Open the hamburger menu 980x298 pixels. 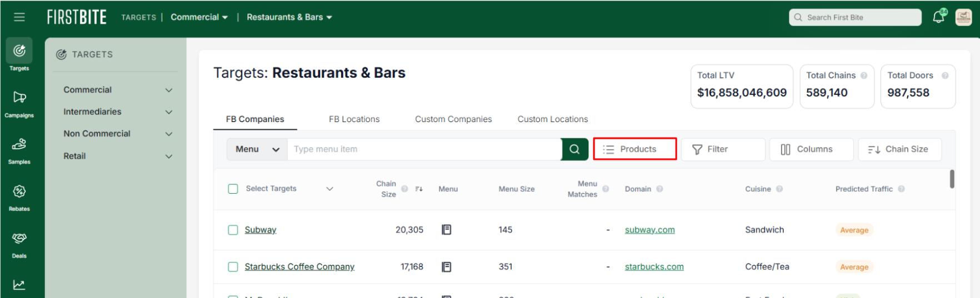[19, 17]
